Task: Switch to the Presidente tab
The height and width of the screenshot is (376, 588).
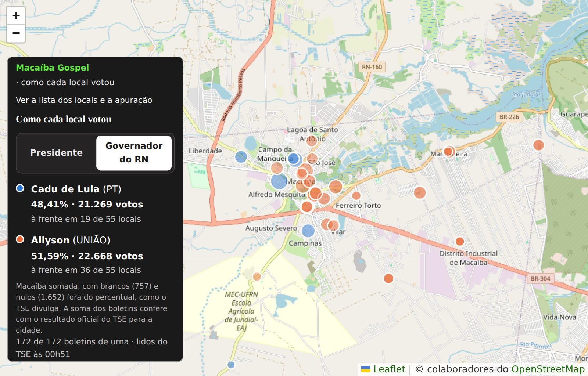Action: (x=56, y=153)
